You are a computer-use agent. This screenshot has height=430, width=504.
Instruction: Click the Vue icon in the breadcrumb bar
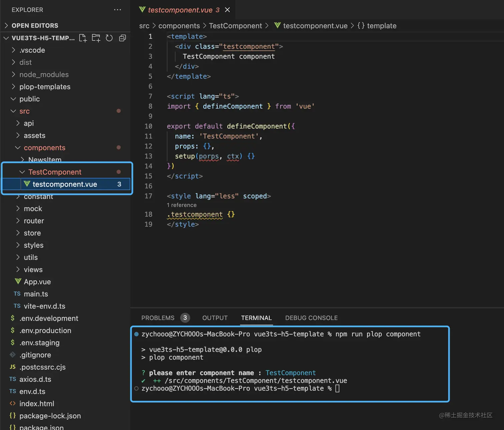click(x=277, y=26)
